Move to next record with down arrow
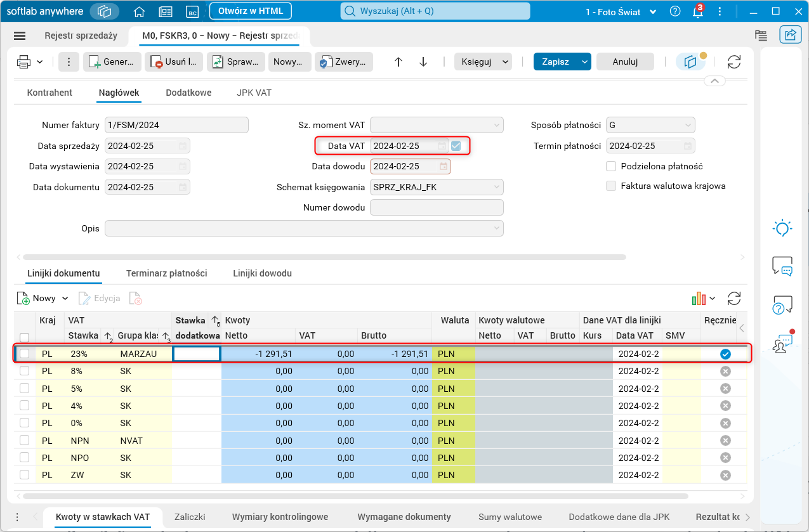 (423, 62)
